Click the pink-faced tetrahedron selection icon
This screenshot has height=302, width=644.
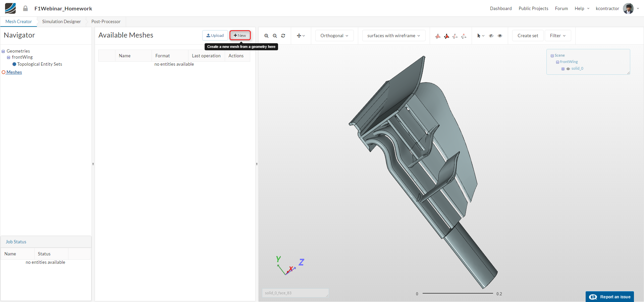coord(438,36)
